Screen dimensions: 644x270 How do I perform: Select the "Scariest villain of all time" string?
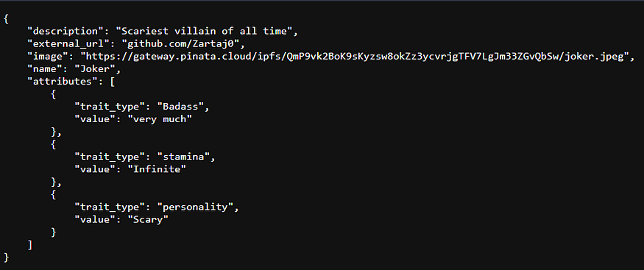point(204,31)
